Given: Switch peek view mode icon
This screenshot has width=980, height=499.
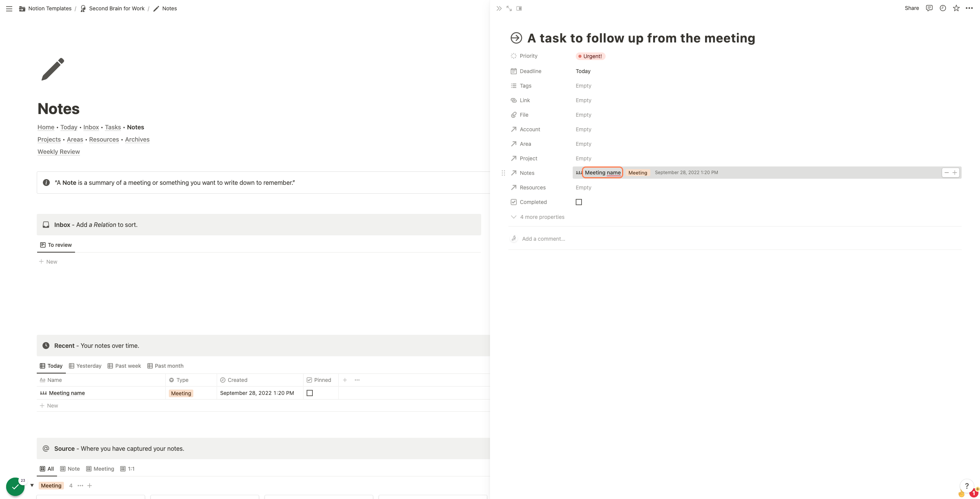Looking at the screenshot, I should 519,8.
